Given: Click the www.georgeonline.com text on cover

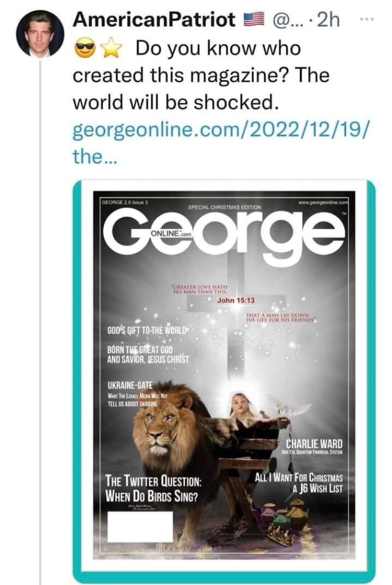Looking at the screenshot, I should click(x=322, y=202).
